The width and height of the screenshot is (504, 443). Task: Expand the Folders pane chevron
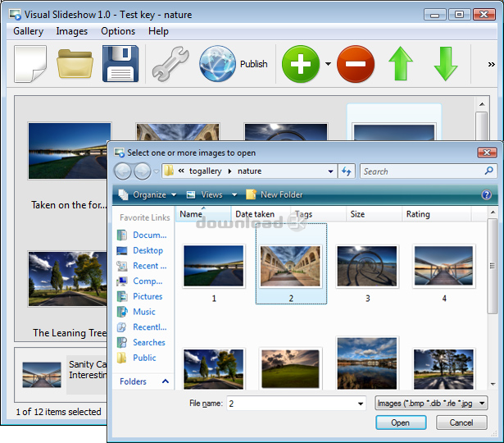pyautogui.click(x=166, y=381)
